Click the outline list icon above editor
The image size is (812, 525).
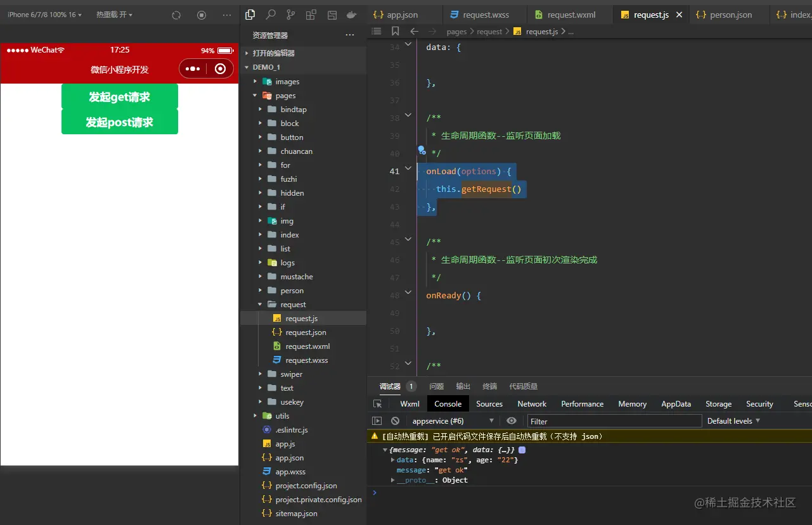[x=377, y=31]
